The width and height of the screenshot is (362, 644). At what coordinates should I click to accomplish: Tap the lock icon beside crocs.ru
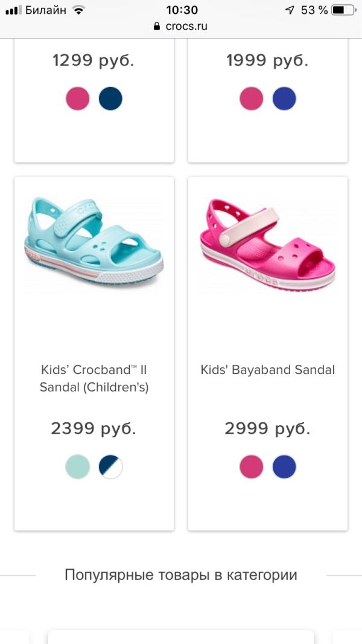tap(156, 27)
